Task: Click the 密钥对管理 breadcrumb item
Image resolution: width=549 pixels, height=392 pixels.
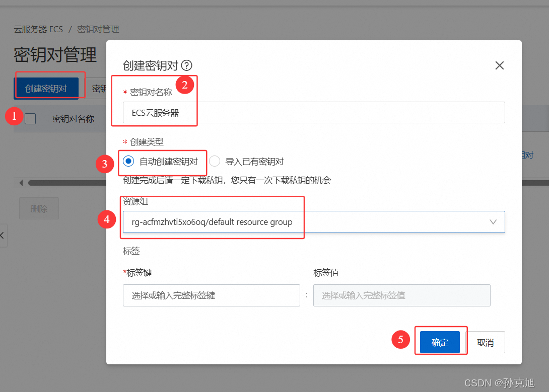Action: click(98, 29)
